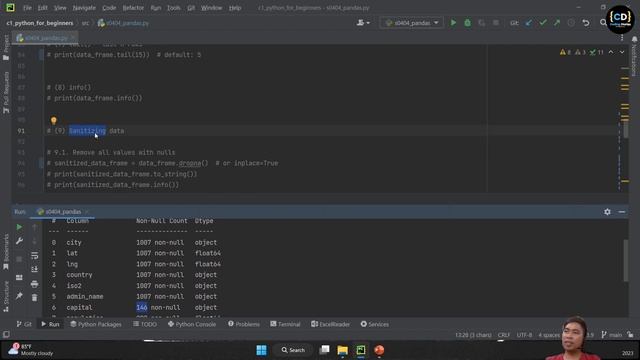Jump to next highlighted problem arrow
The image size is (640, 360).
pos(622,52)
